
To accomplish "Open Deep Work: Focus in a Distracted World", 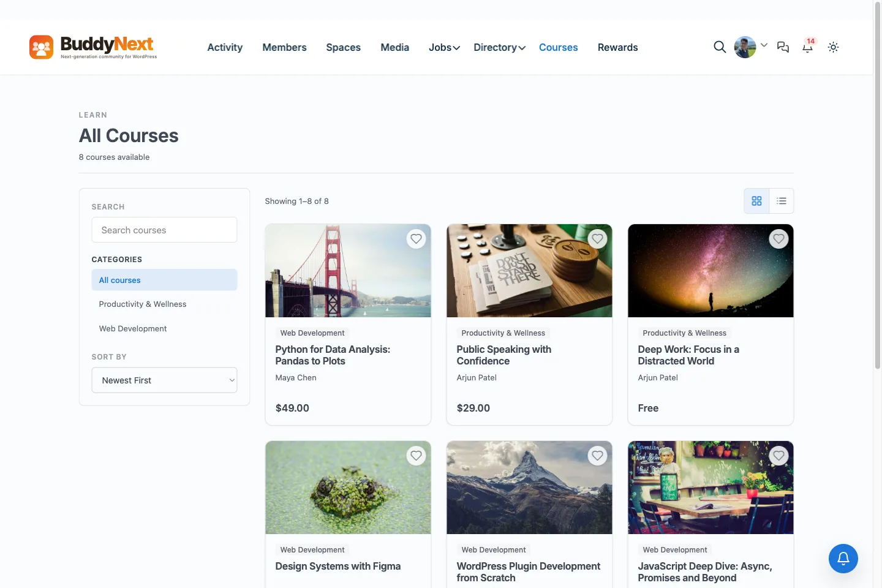I will click(688, 355).
